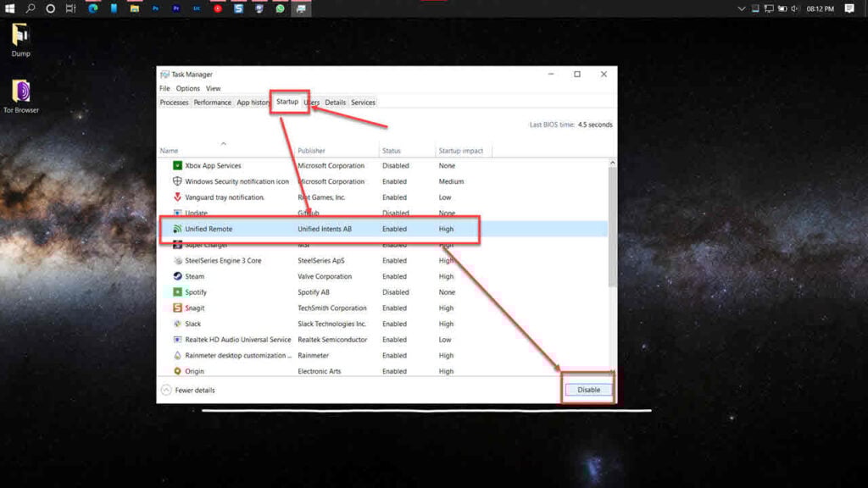
Task: Switch to the App history tab
Action: click(x=253, y=103)
